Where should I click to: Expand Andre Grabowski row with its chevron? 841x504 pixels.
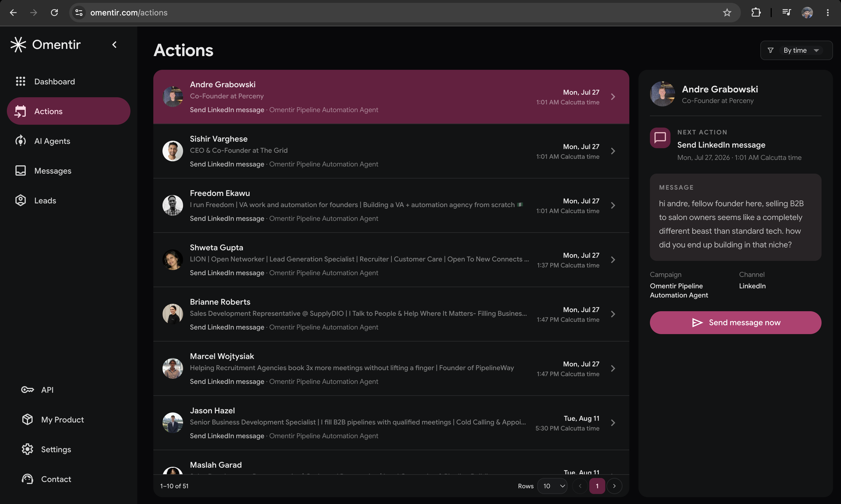[x=613, y=97]
